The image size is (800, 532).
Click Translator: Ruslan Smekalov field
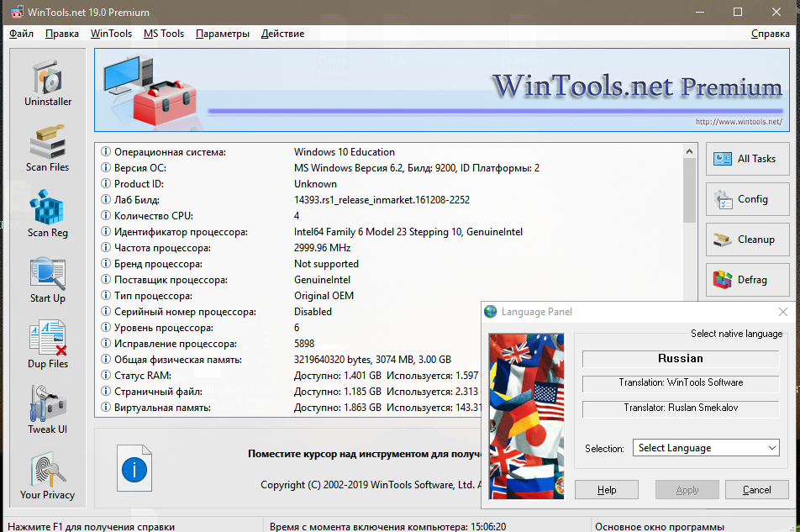click(681, 408)
